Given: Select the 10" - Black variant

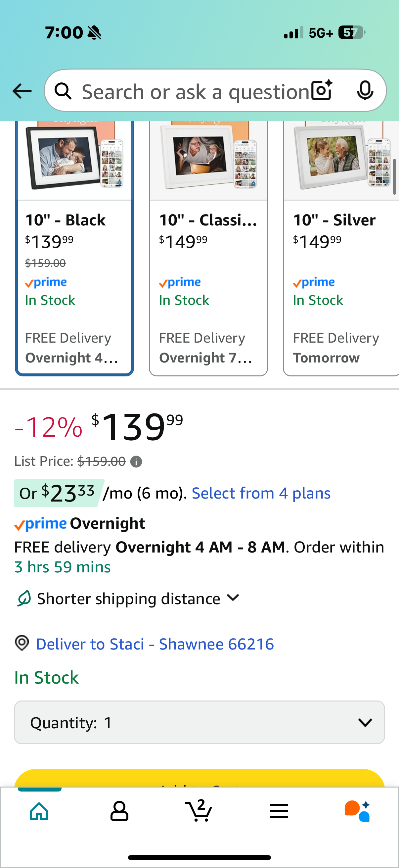Looking at the screenshot, I should pos(74,248).
